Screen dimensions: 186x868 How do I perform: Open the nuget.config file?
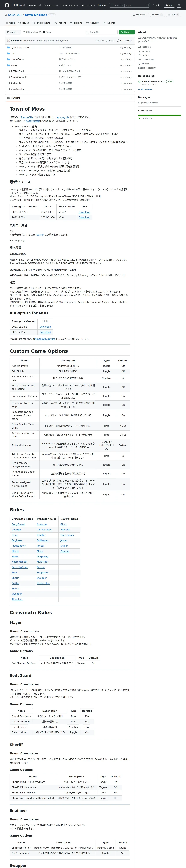[x=18, y=89]
